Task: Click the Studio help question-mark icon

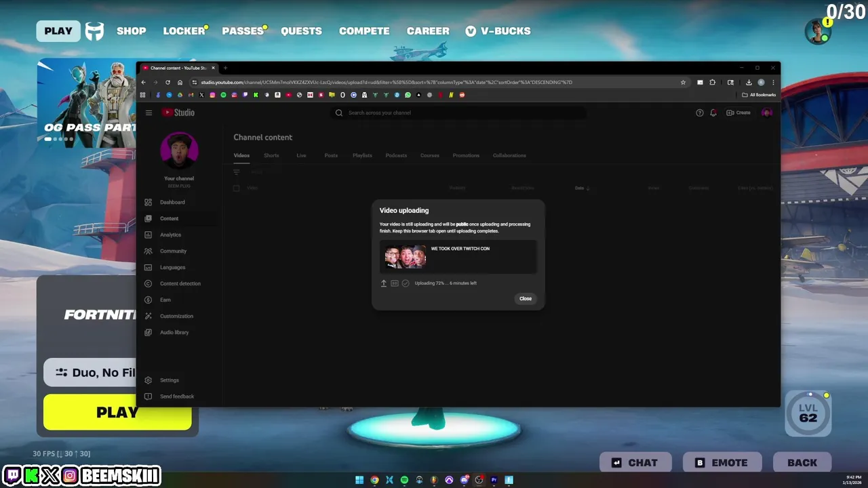Action: (x=700, y=113)
